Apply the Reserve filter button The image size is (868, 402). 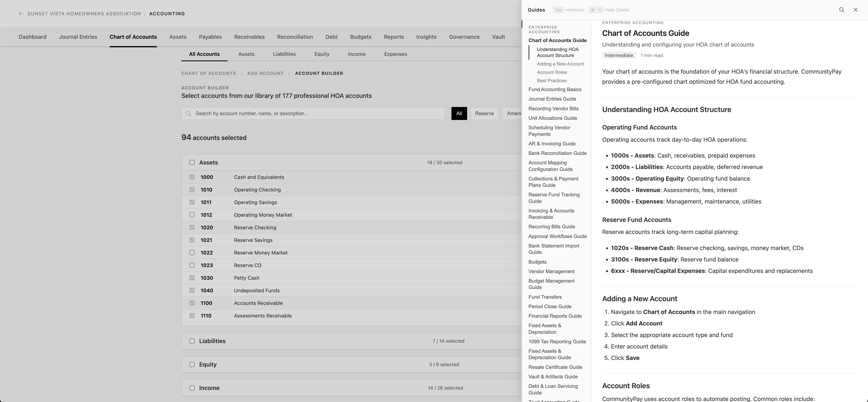[x=484, y=113]
